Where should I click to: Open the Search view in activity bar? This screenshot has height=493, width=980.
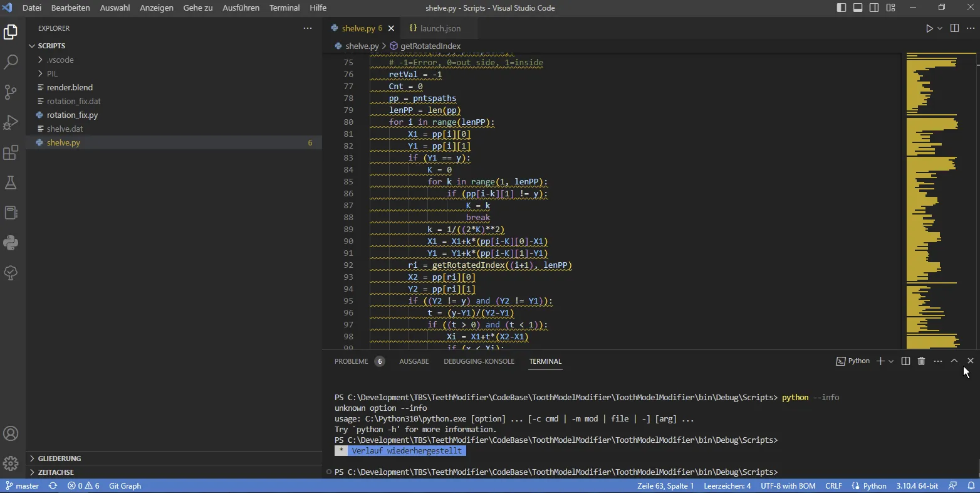11,62
